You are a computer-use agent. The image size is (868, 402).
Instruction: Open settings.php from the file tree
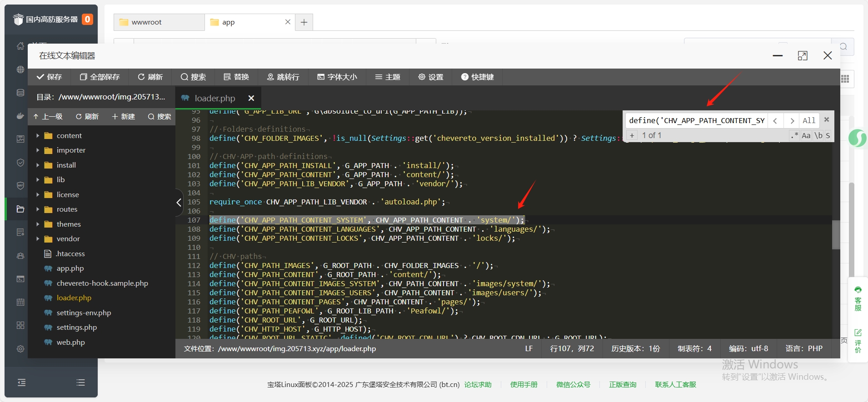76,328
